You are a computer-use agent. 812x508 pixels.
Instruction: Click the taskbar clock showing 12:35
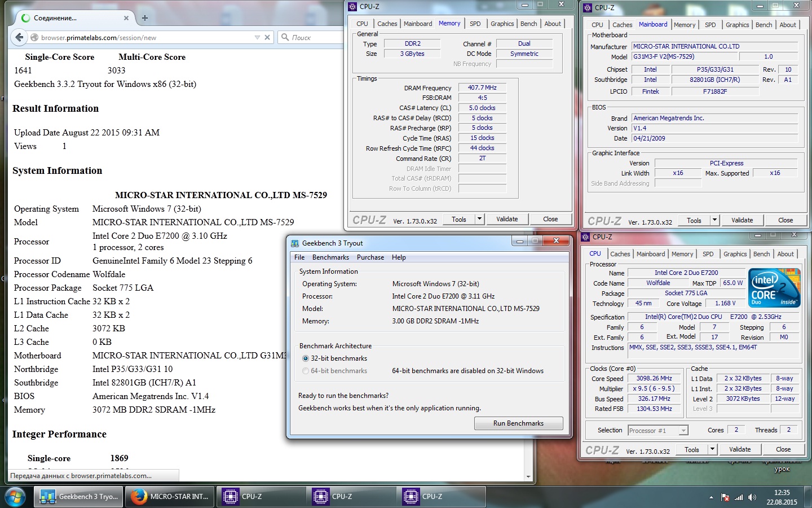coord(782,497)
